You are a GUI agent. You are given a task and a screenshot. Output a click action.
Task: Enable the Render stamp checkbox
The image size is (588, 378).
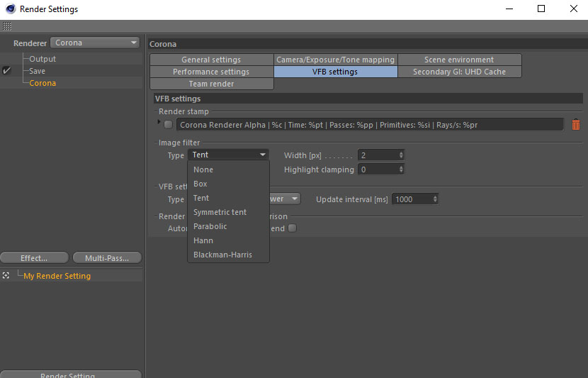168,124
